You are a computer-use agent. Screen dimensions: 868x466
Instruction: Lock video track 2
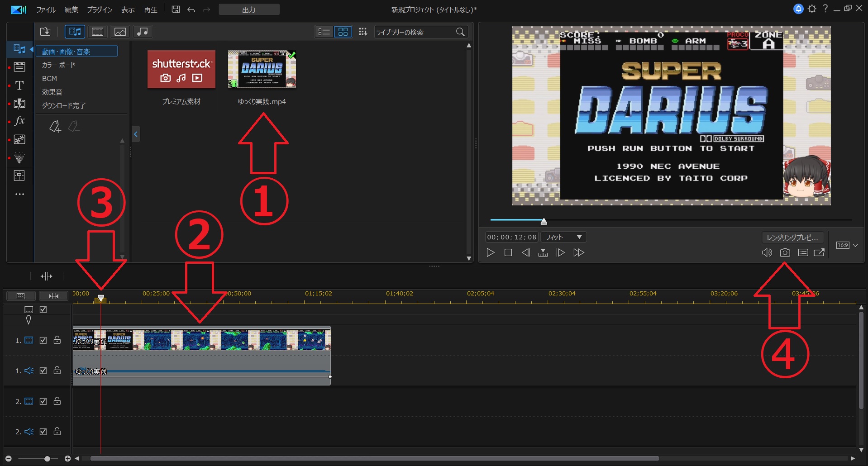coord(57,401)
